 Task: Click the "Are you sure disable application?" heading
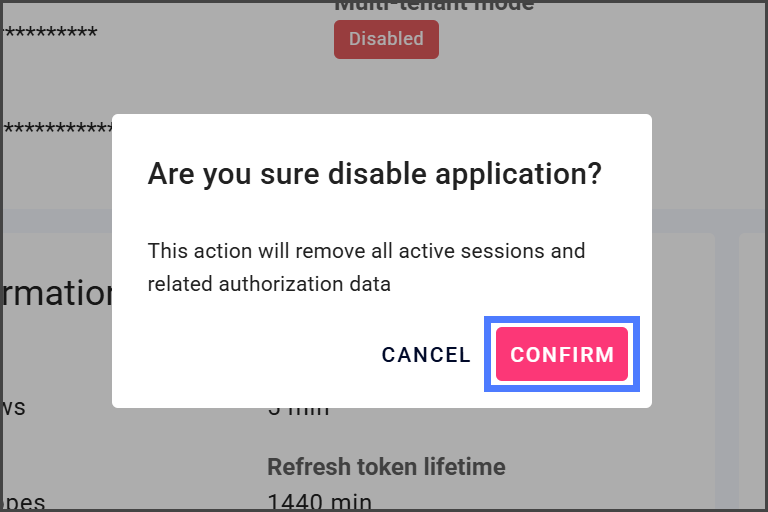pyautogui.click(x=374, y=174)
